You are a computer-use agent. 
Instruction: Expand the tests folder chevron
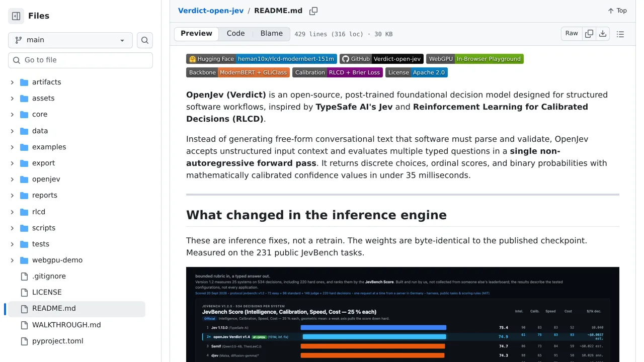[12, 244]
